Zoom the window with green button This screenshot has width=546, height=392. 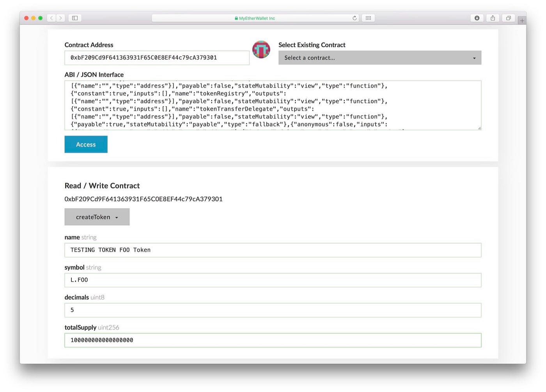[x=40, y=18]
